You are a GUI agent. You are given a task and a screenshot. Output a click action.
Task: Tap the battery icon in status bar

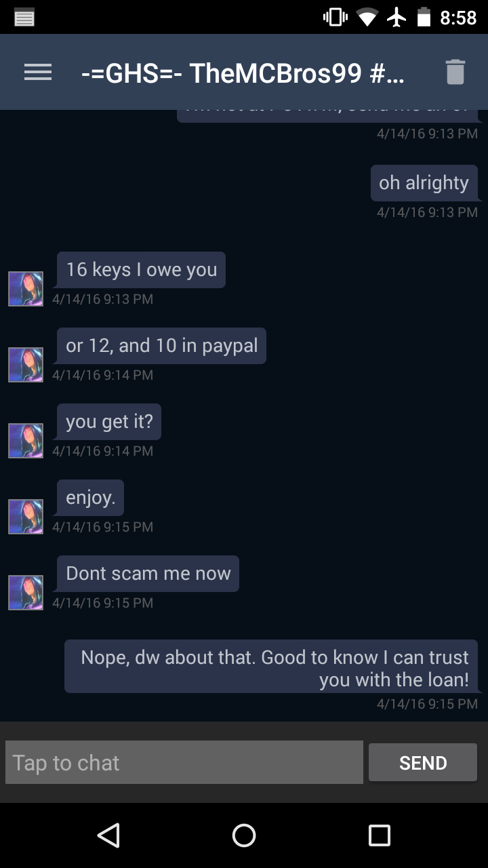(424, 18)
